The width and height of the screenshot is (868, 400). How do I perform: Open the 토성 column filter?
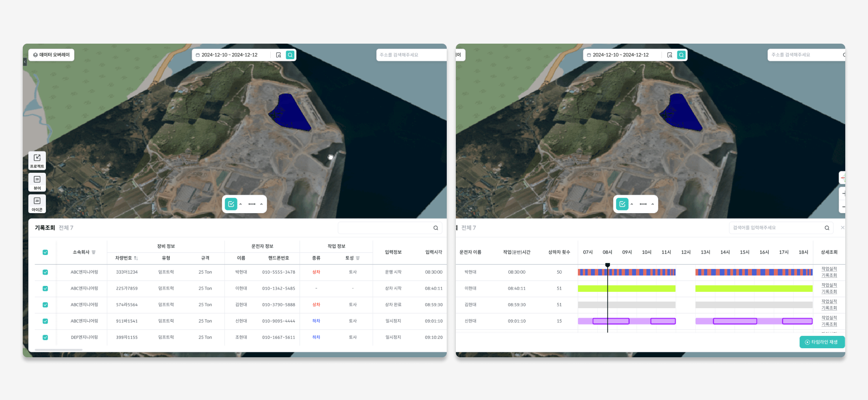(x=358, y=258)
